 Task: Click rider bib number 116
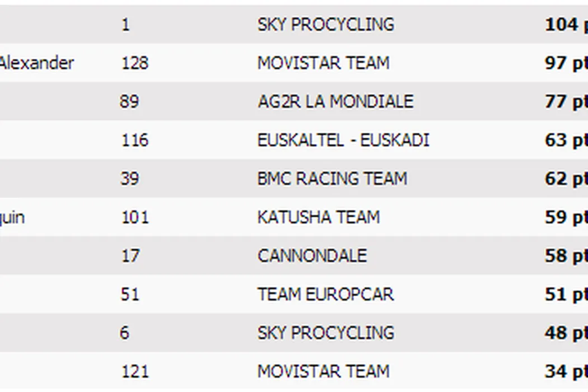point(134,140)
